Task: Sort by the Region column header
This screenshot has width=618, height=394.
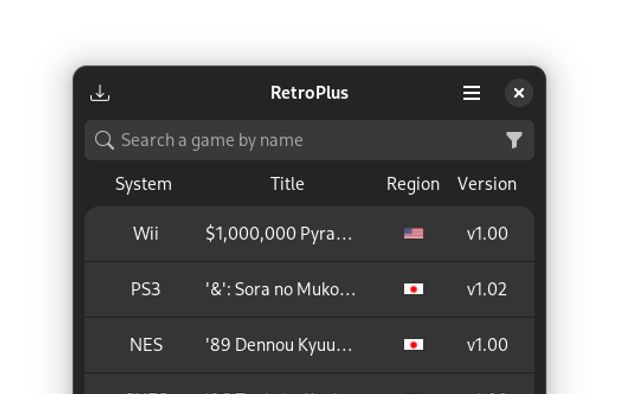Action: (413, 184)
